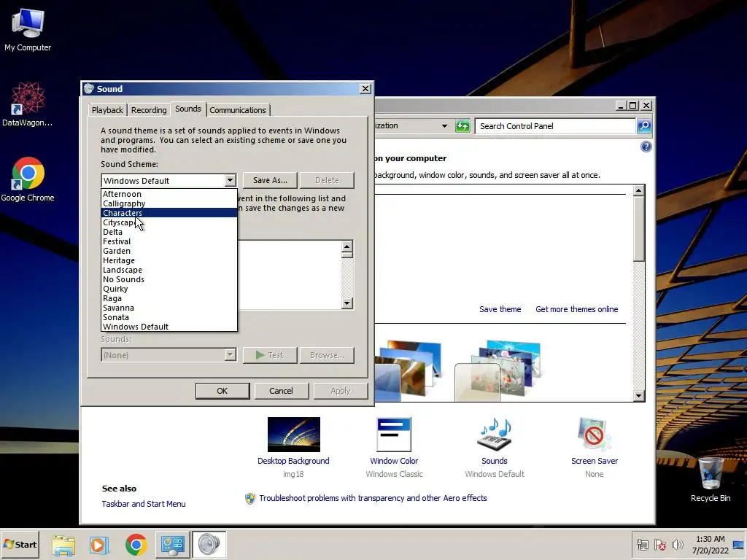Switch to the Communications tab
Screen dimensions: 747x560
(x=238, y=110)
